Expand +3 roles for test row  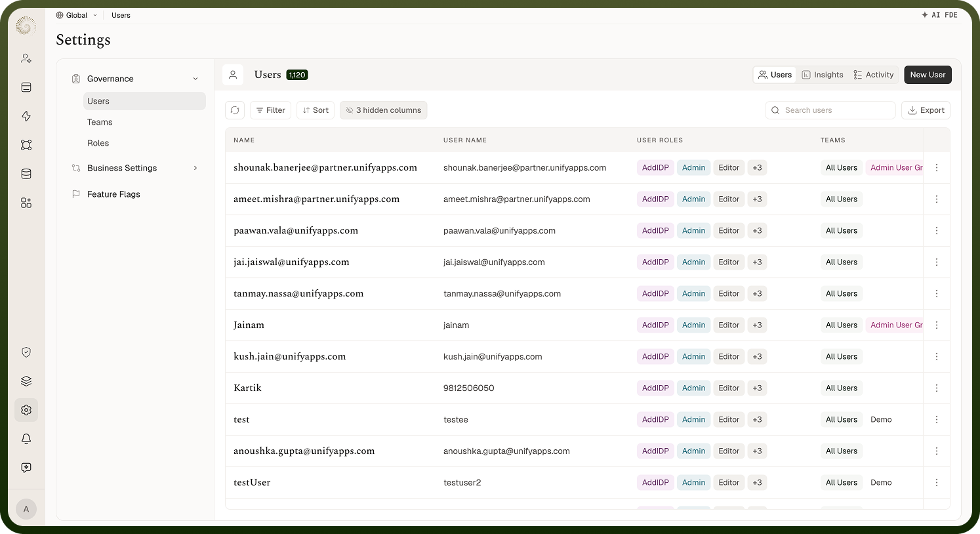pos(757,420)
